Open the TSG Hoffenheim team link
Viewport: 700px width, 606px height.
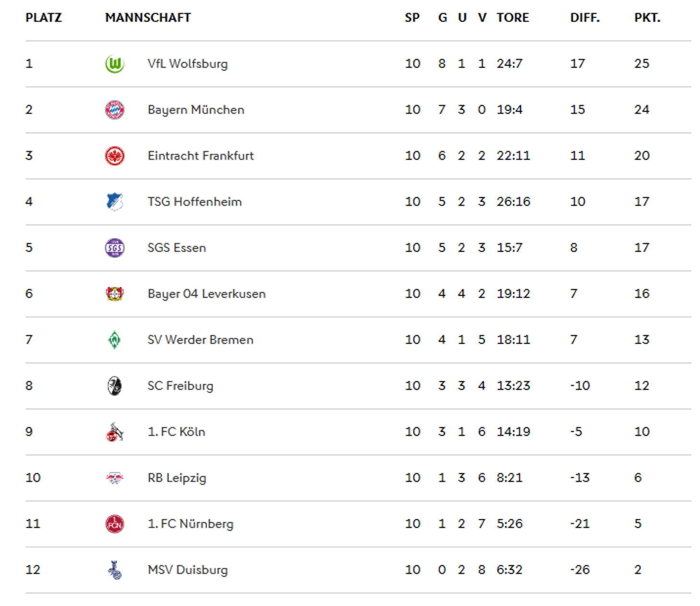195,202
